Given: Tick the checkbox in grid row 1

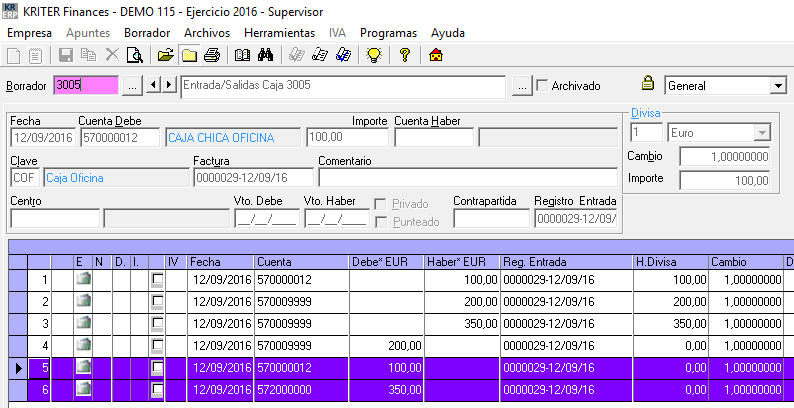Looking at the screenshot, I should coord(157,279).
